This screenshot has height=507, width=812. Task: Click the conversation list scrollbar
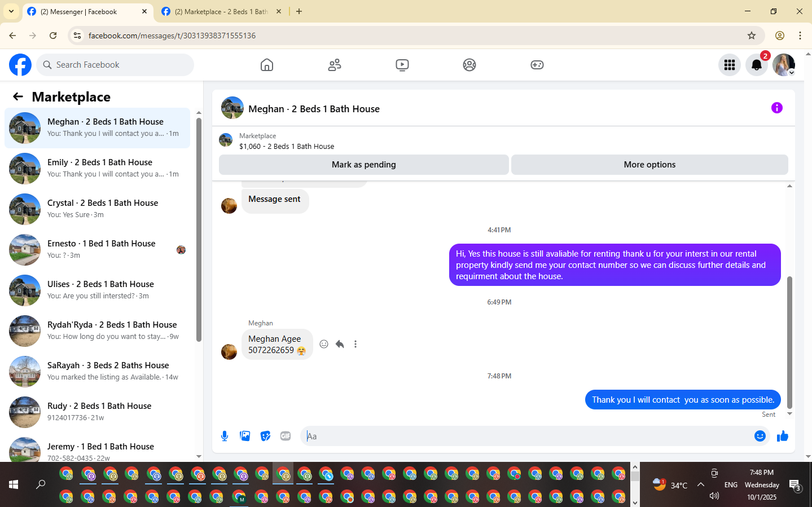pyautogui.click(x=199, y=230)
